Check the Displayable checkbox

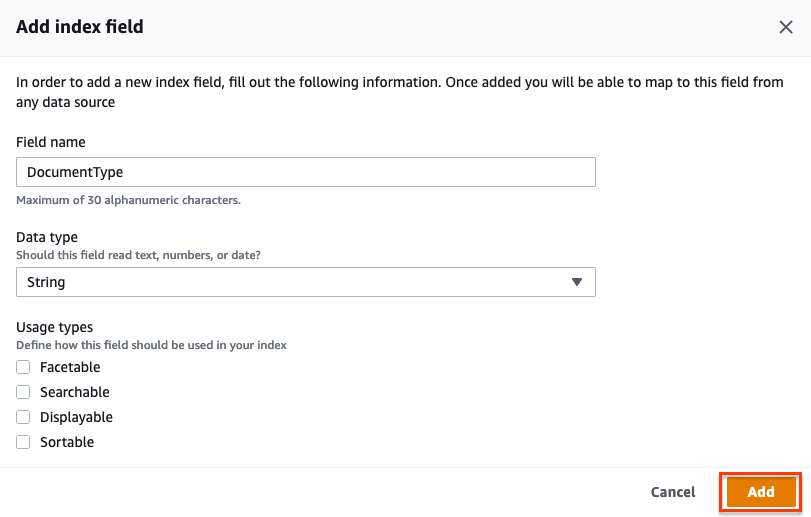click(23, 417)
